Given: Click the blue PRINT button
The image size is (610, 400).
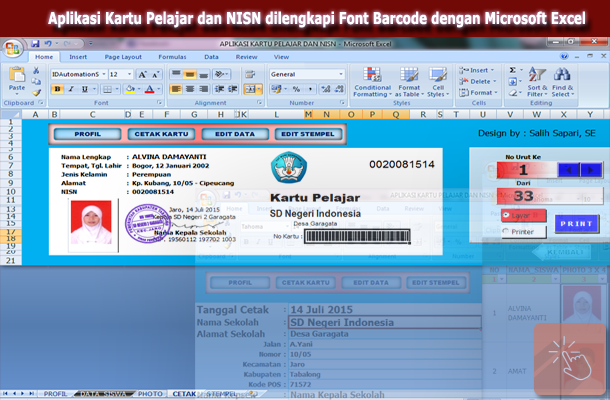Looking at the screenshot, I should coord(576,224).
